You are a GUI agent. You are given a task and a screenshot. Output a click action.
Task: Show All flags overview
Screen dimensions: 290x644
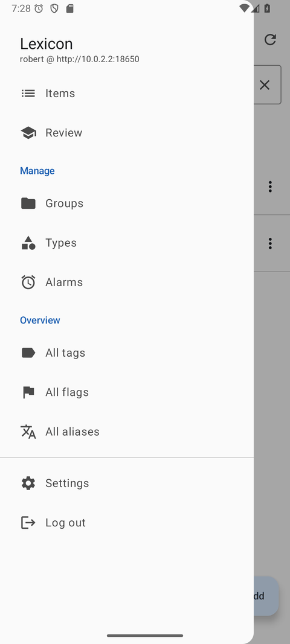tap(127, 392)
